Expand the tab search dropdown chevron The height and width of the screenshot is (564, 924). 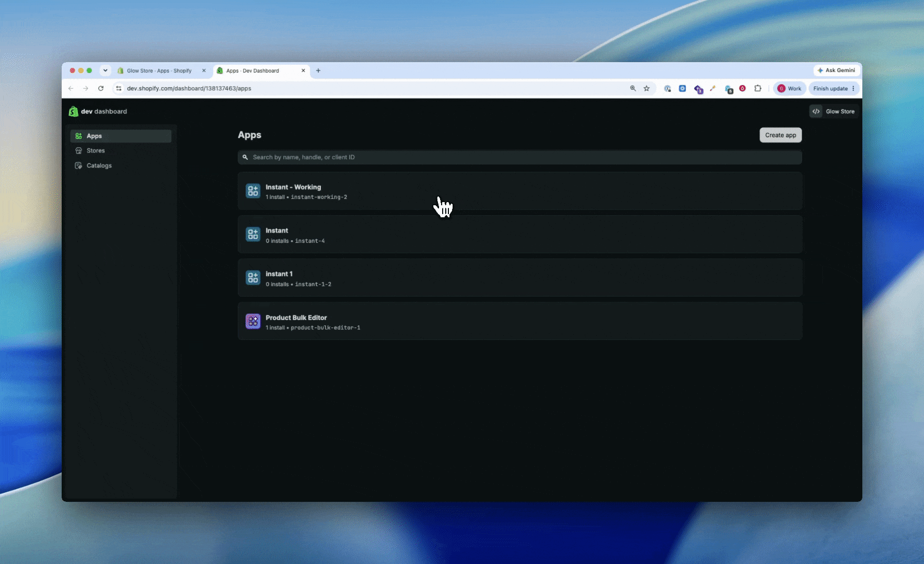click(x=105, y=71)
